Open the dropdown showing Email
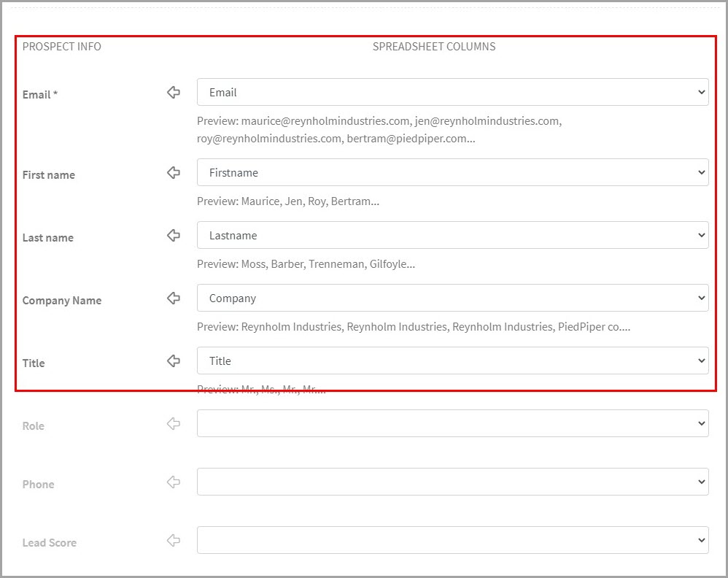728x578 pixels. 452,93
